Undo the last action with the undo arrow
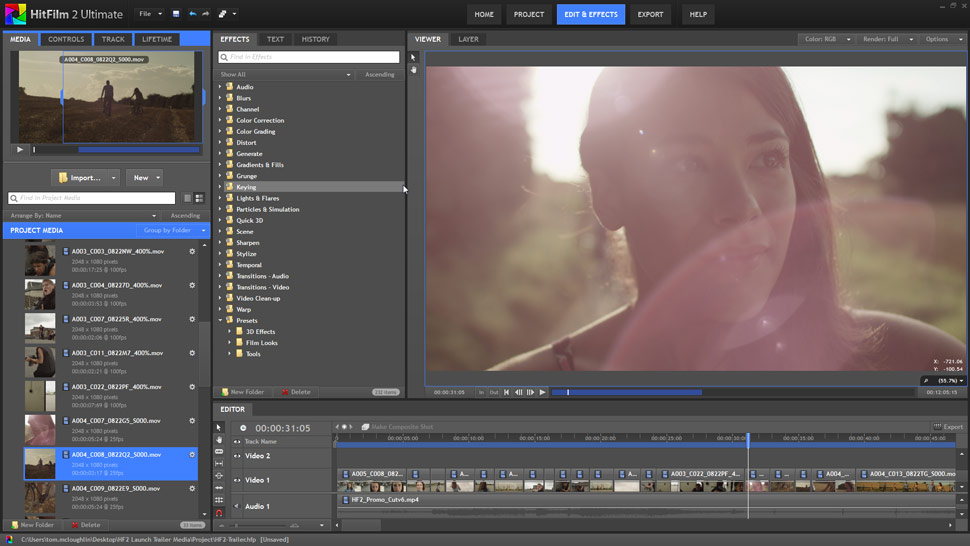The image size is (970, 546). click(192, 14)
